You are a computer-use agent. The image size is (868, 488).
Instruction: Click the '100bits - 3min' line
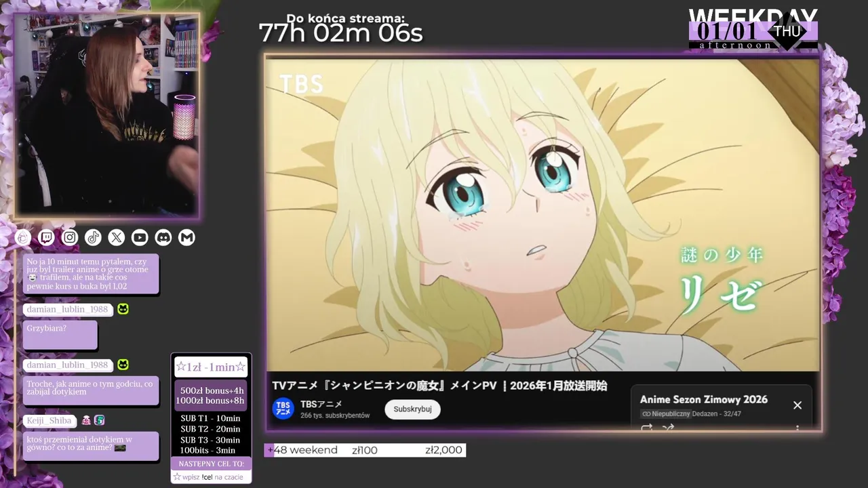click(208, 450)
